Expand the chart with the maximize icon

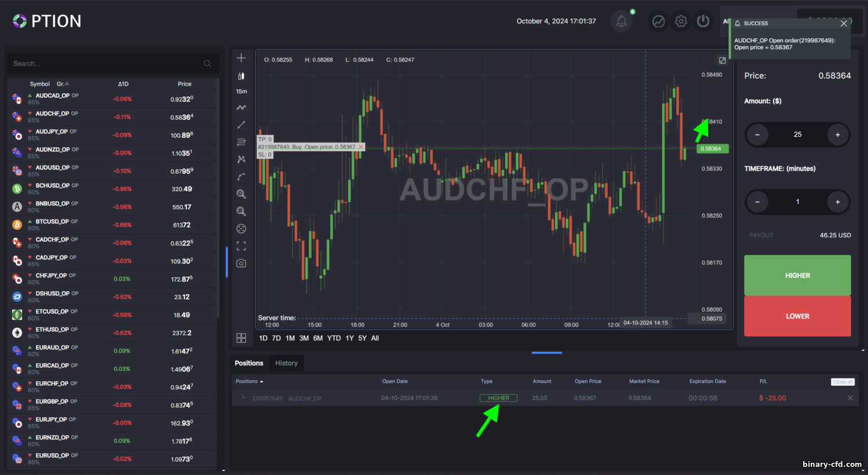(722, 60)
